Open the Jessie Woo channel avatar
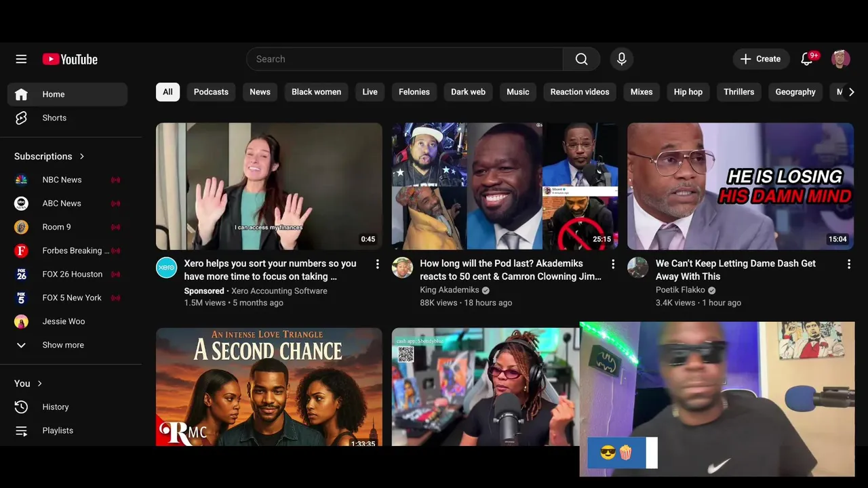 pyautogui.click(x=21, y=321)
